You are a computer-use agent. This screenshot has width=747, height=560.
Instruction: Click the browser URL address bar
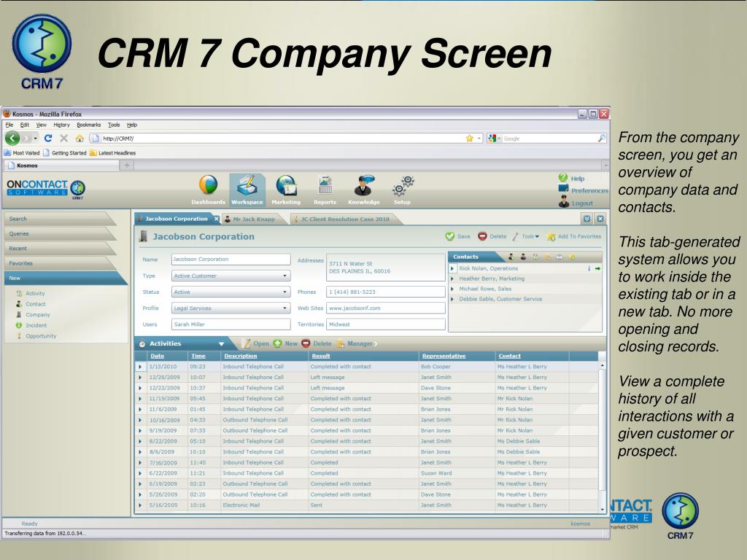[x=281, y=138]
